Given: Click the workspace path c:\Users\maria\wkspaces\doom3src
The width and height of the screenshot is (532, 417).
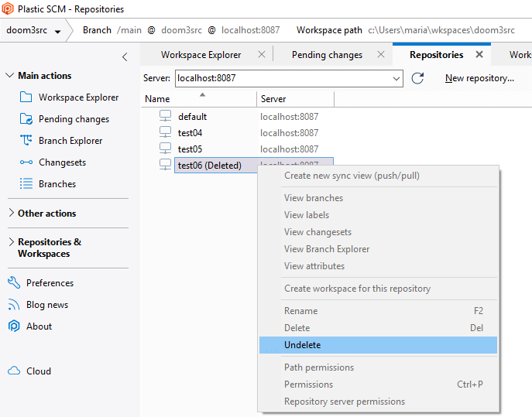Looking at the screenshot, I should pos(441,30).
